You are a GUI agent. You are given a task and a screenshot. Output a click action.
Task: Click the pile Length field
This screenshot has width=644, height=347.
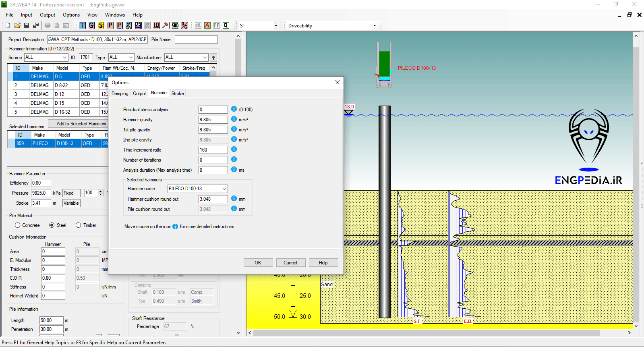pyautogui.click(x=52, y=320)
